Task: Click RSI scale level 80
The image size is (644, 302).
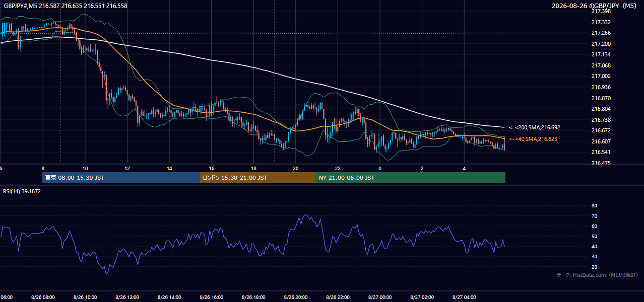Action: click(x=594, y=206)
